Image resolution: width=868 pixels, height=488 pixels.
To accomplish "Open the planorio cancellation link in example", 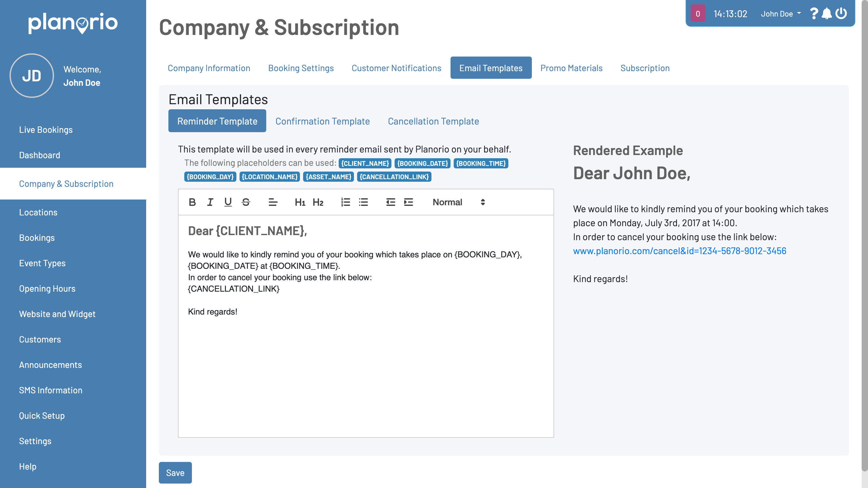I will (679, 251).
